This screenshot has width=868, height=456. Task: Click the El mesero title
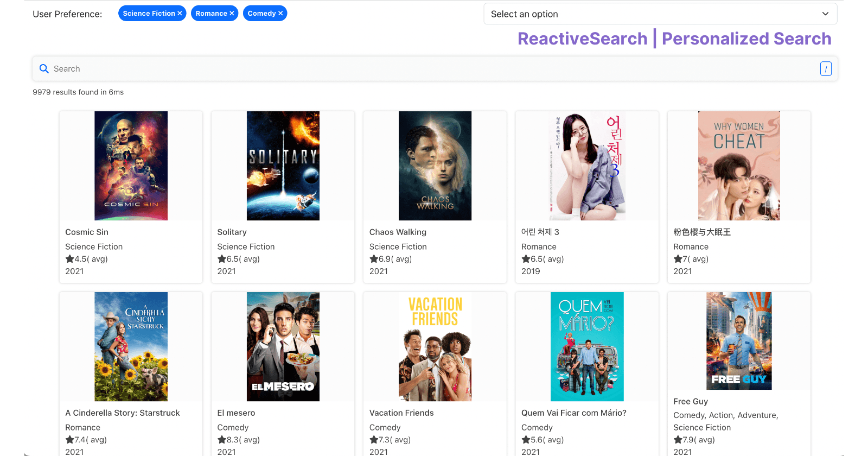[236, 413]
